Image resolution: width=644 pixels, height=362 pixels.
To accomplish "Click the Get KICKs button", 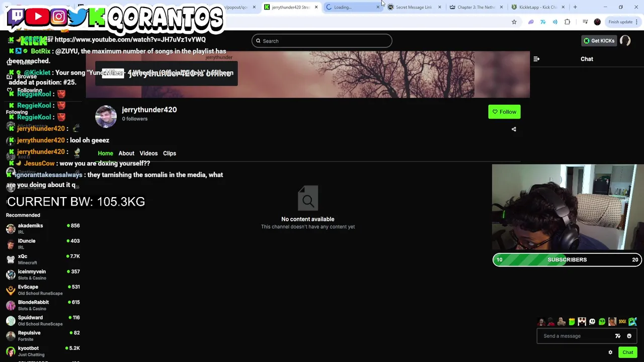I will (599, 41).
